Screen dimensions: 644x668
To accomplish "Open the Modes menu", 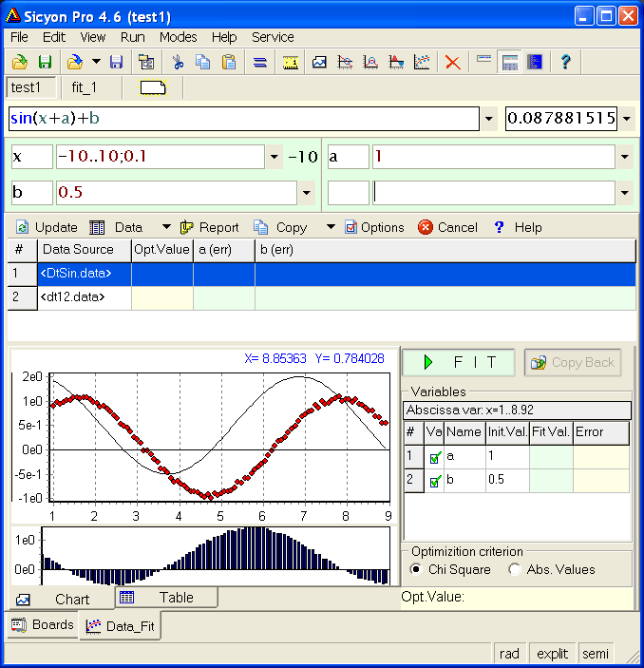I will coord(178,37).
